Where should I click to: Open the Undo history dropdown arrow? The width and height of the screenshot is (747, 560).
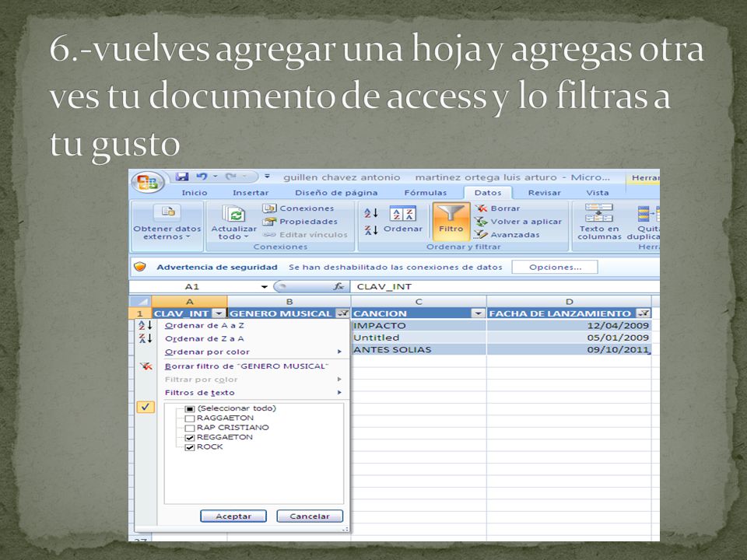tap(215, 177)
